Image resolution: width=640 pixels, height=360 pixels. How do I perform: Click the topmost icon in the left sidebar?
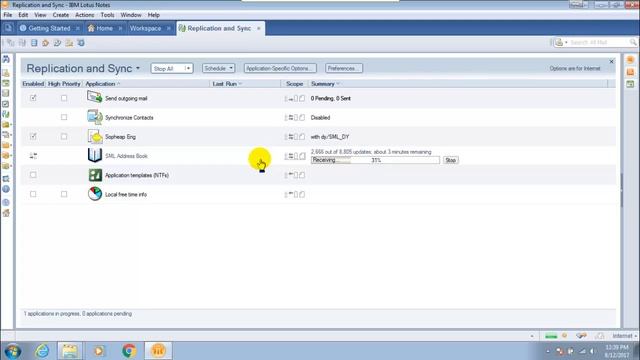pyautogui.click(x=6, y=59)
